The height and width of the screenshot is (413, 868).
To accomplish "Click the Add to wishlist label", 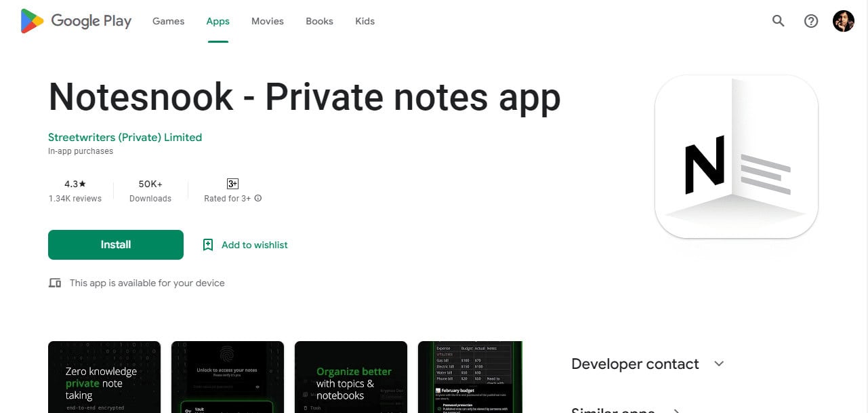I will (x=255, y=245).
